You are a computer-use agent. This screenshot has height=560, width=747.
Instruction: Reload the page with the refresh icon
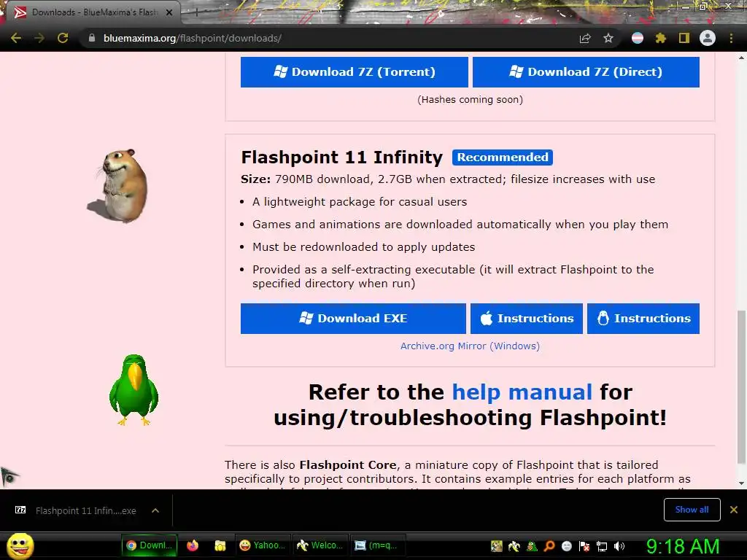point(63,38)
